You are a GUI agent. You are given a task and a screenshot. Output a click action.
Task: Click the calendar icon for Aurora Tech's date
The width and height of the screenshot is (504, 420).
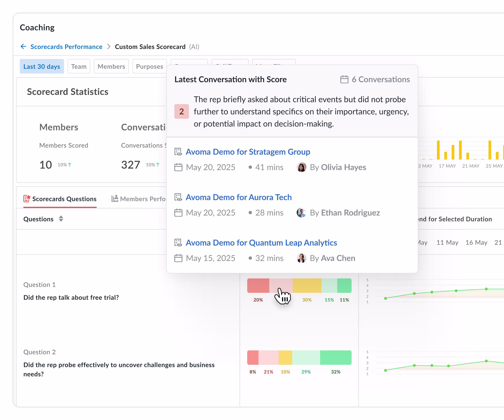coord(178,213)
